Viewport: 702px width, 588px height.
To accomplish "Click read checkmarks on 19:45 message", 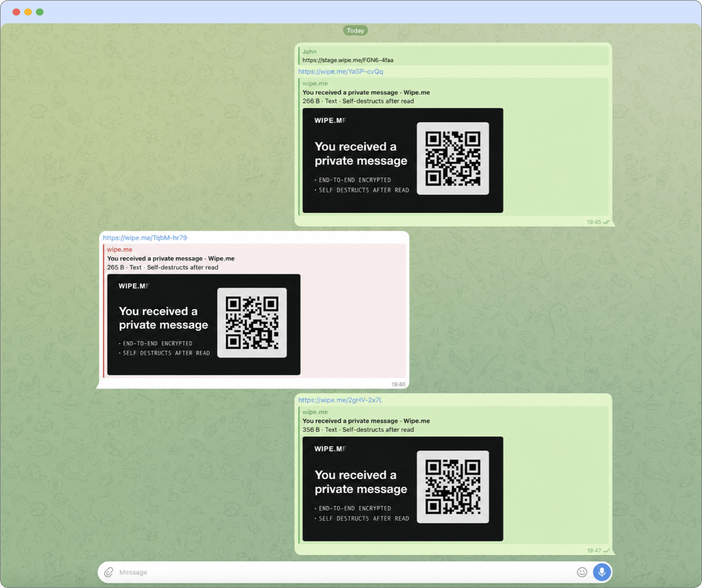I will [x=606, y=222].
